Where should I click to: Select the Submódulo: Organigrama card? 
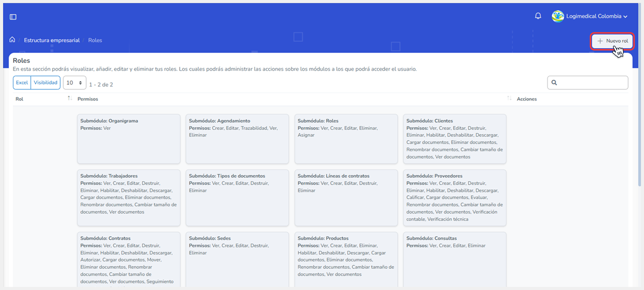[128, 138]
